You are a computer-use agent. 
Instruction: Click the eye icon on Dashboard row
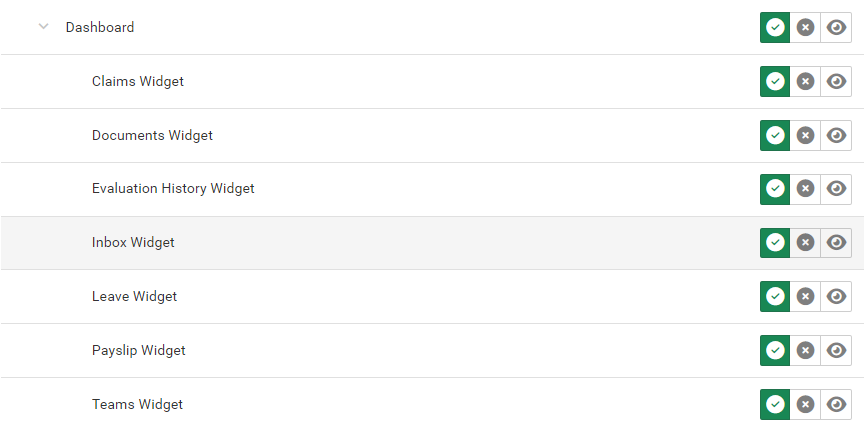[x=836, y=27]
